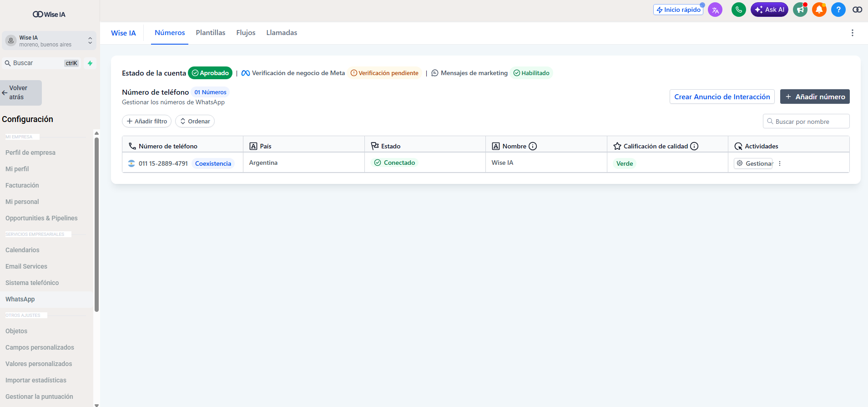
Task: Click the green phone dialer icon
Action: point(739,10)
